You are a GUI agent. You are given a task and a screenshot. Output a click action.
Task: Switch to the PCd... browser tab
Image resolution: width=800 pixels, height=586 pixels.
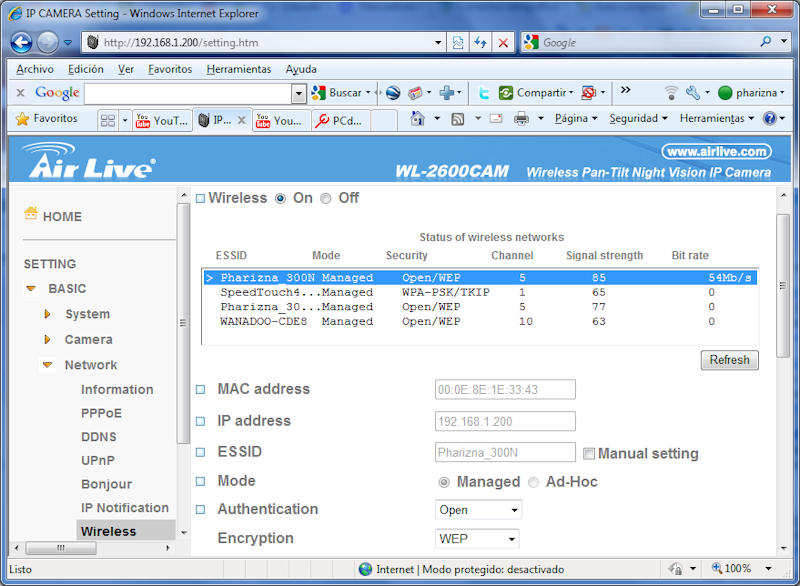341,120
